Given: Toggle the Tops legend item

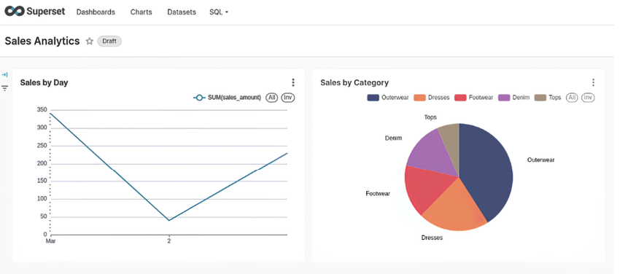Looking at the screenshot, I should point(548,98).
